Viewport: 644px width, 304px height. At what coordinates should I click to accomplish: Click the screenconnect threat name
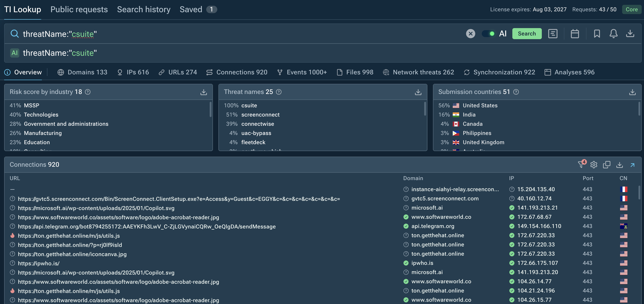(x=260, y=115)
